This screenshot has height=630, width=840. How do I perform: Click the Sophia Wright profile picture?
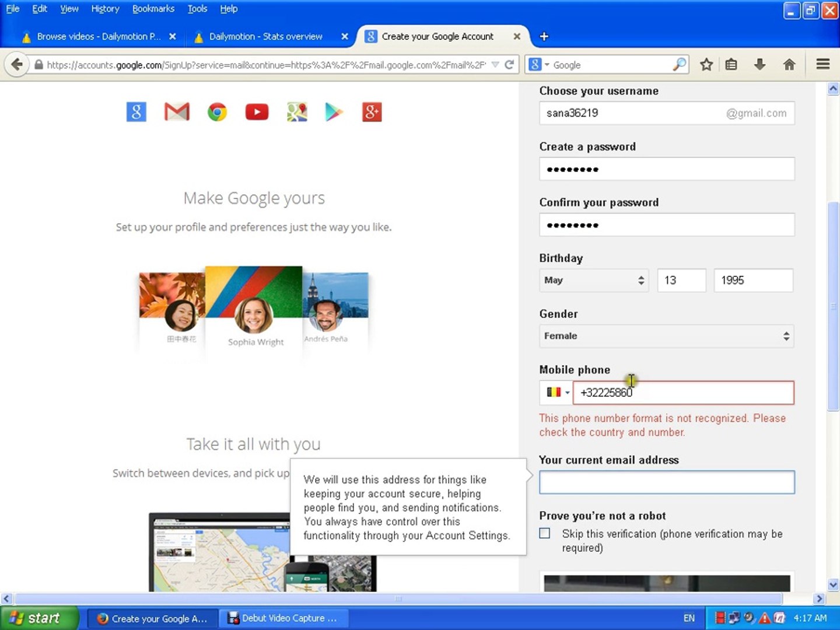pos(254,315)
